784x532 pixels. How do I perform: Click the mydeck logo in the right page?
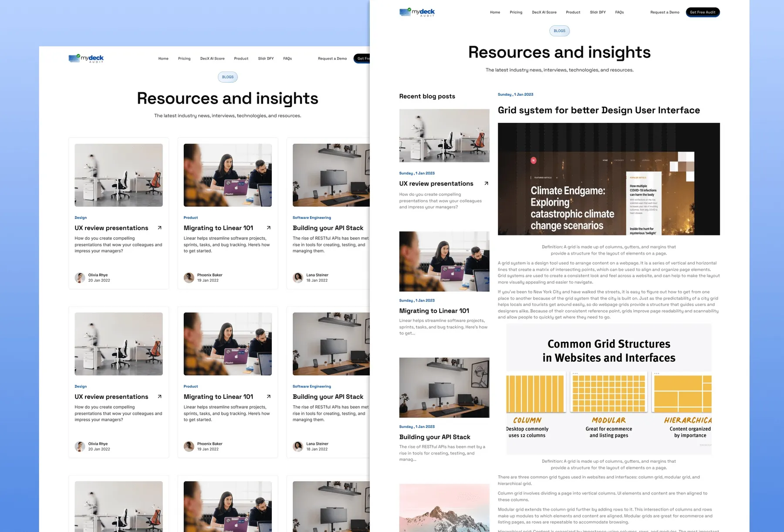[x=417, y=12]
